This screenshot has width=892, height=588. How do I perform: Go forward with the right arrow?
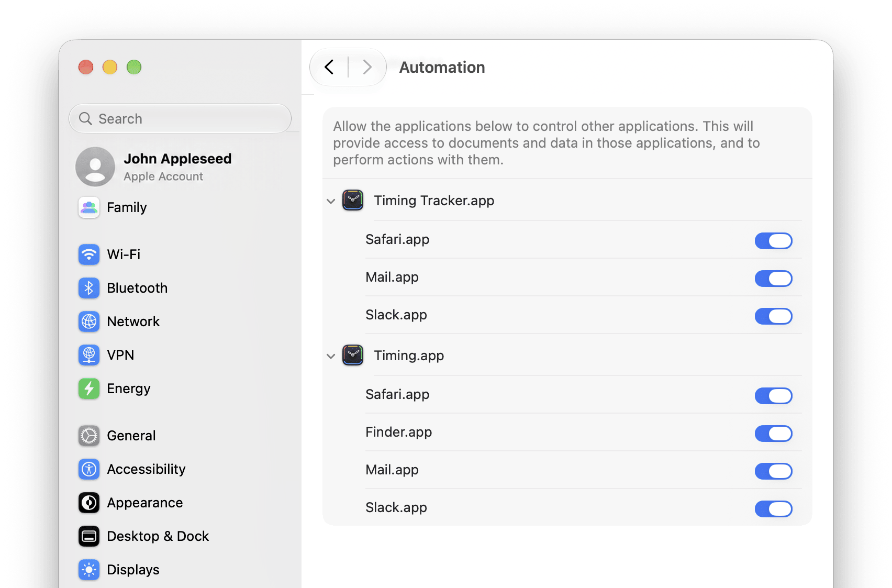click(x=367, y=67)
